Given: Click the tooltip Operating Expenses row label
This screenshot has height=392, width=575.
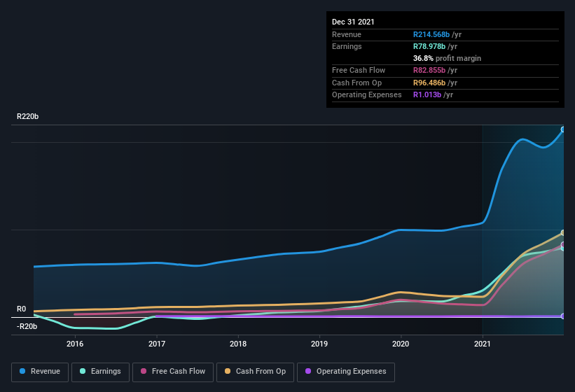Looking at the screenshot, I should click(x=367, y=95).
